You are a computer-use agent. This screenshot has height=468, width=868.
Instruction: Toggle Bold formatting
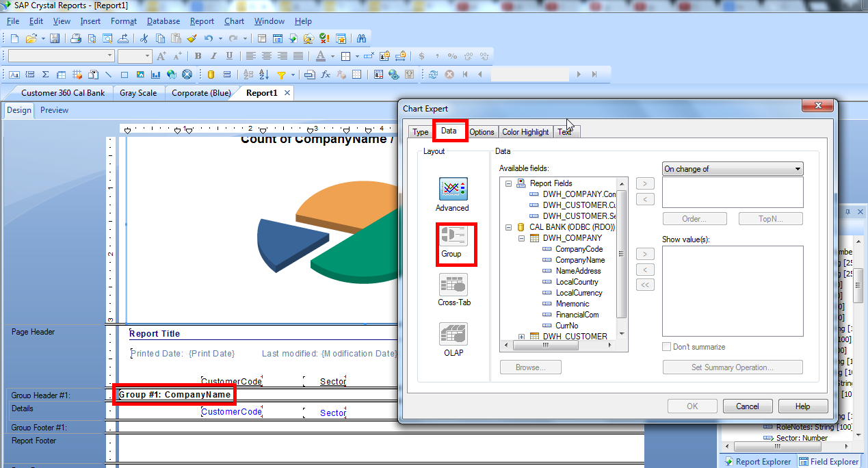(x=198, y=56)
